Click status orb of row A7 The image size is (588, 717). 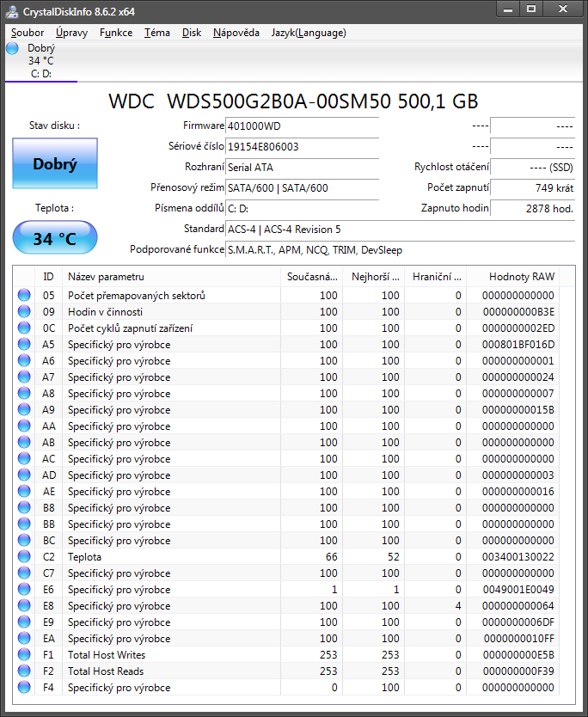point(24,377)
